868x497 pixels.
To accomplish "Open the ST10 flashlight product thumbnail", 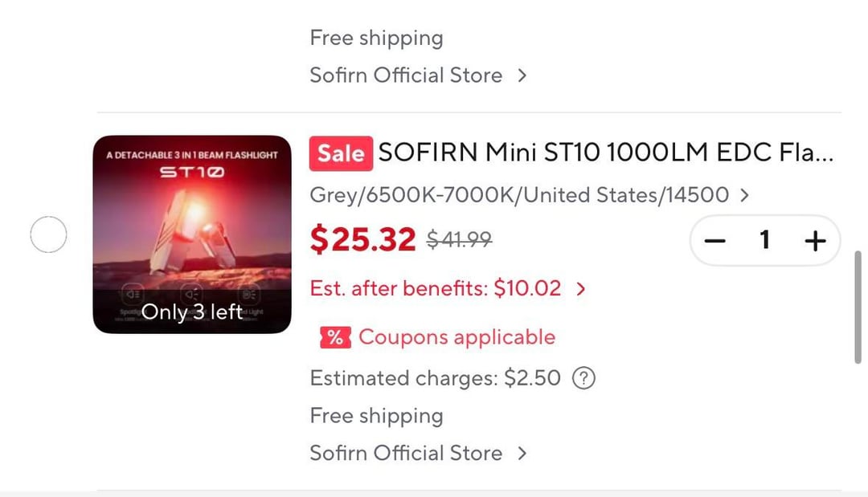I will (192, 234).
